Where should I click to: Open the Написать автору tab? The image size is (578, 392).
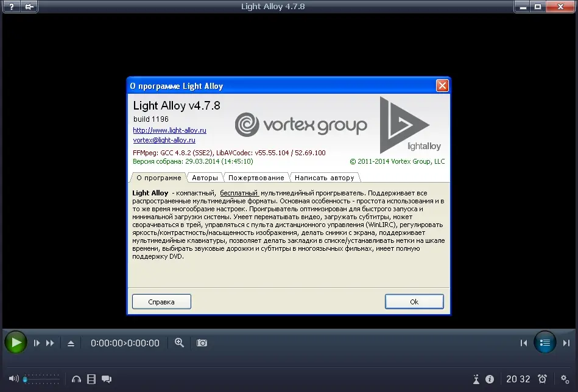(325, 178)
